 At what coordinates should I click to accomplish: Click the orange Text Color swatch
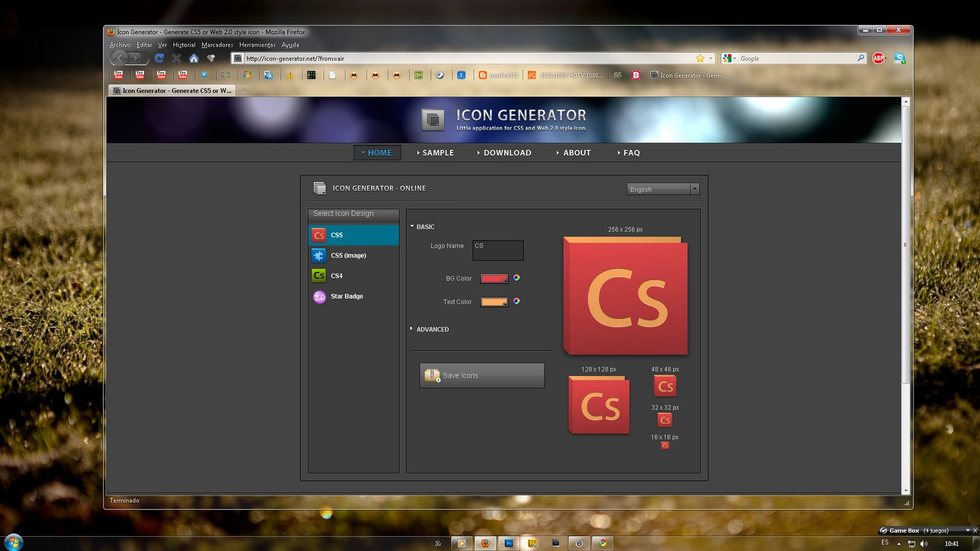tap(494, 302)
